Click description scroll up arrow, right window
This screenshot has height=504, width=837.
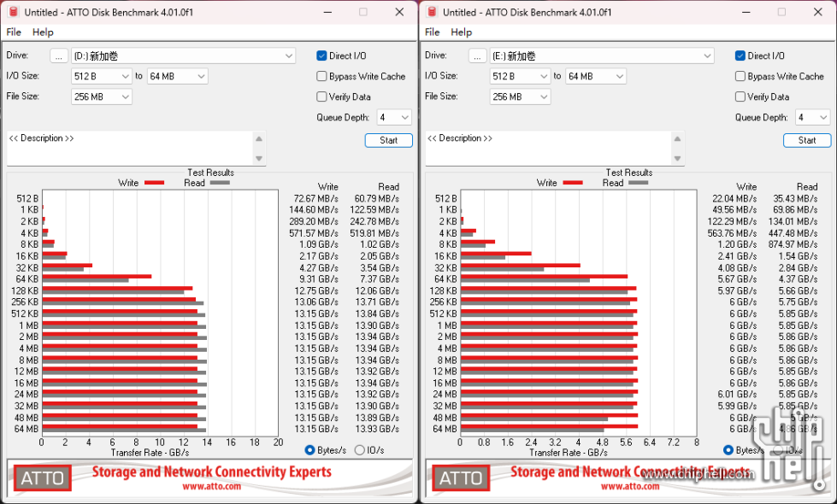click(677, 138)
